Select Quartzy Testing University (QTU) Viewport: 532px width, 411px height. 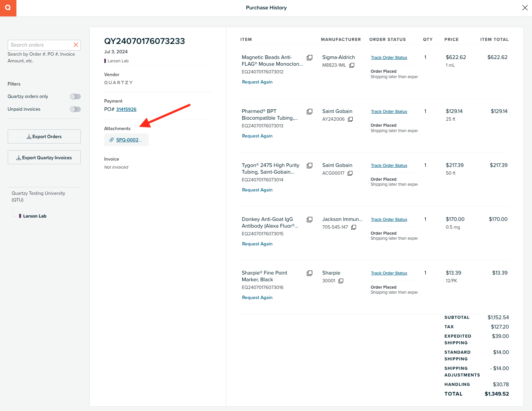point(38,196)
